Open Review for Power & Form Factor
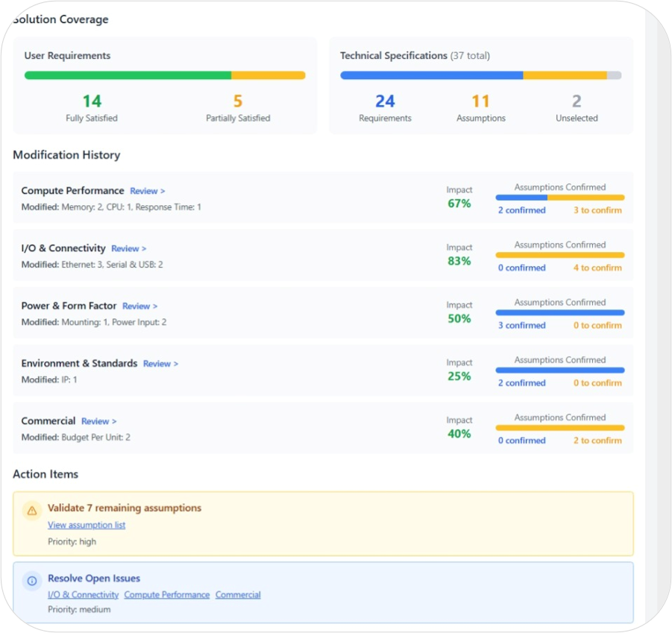Viewport: 672px width, 633px height. click(139, 306)
